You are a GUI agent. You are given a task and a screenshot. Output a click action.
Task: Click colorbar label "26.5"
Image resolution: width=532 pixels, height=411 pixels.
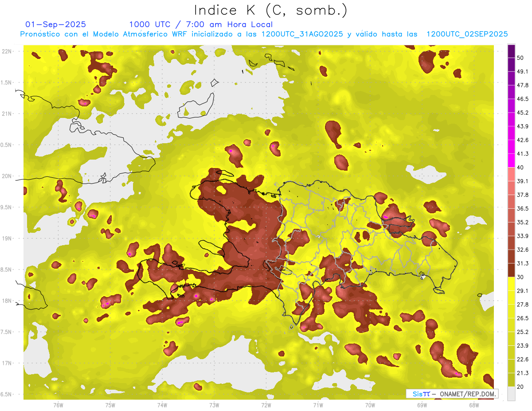click(x=522, y=318)
